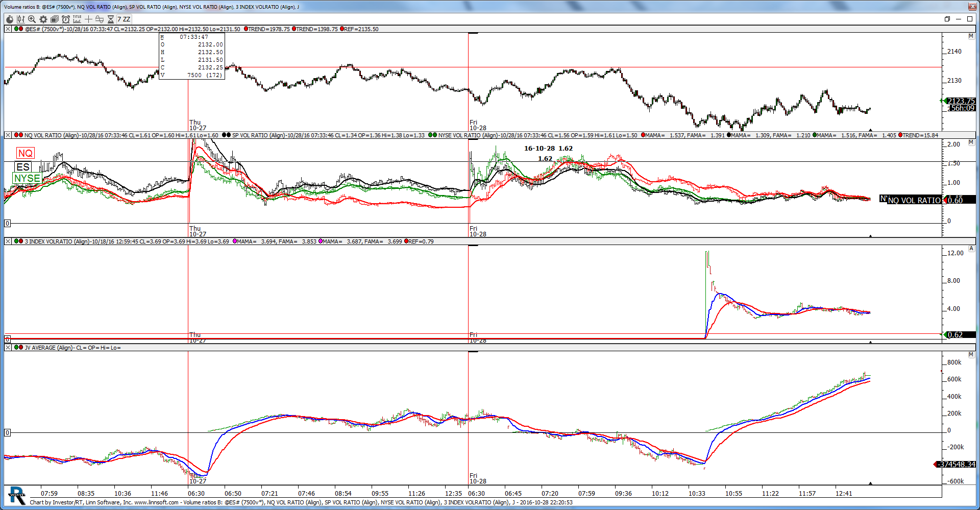Click the 16-10-28 1.62 annotation
980x510 pixels.
pyautogui.click(x=548, y=149)
